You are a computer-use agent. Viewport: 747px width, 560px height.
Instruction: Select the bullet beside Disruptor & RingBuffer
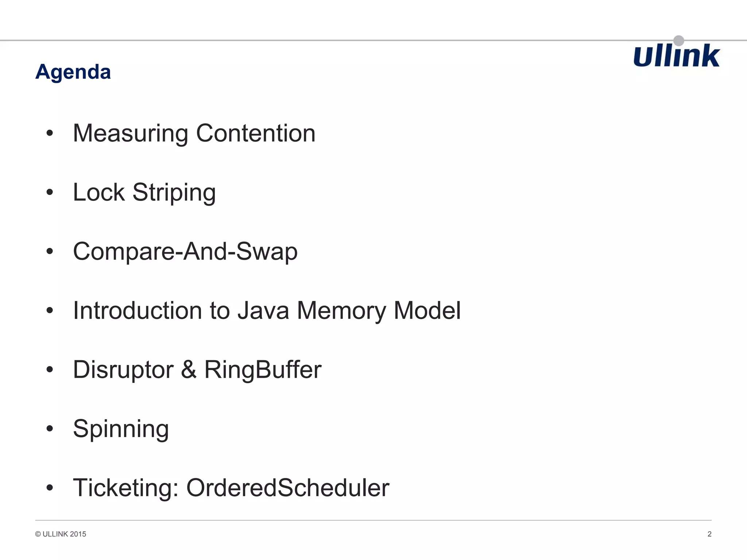click(x=50, y=370)
